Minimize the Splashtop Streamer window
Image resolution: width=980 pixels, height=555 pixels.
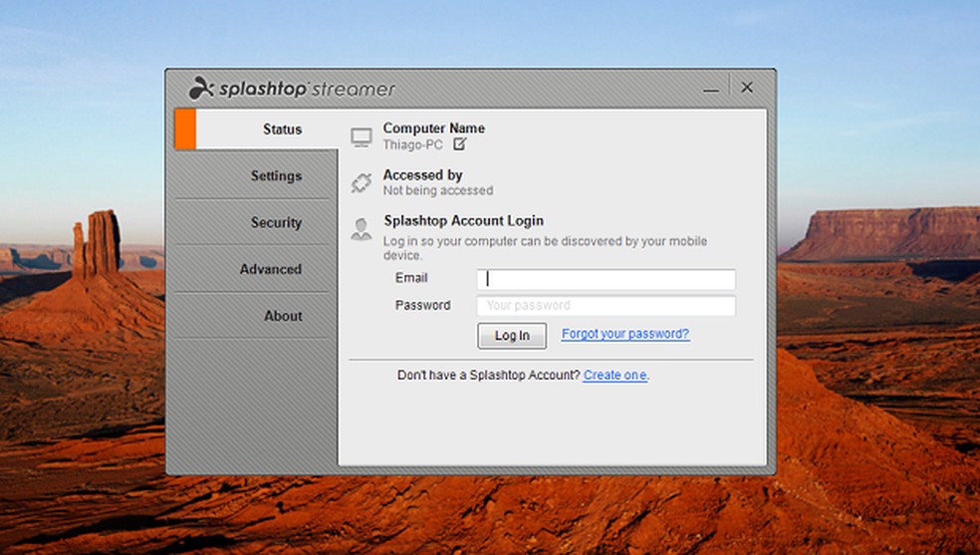point(710,89)
